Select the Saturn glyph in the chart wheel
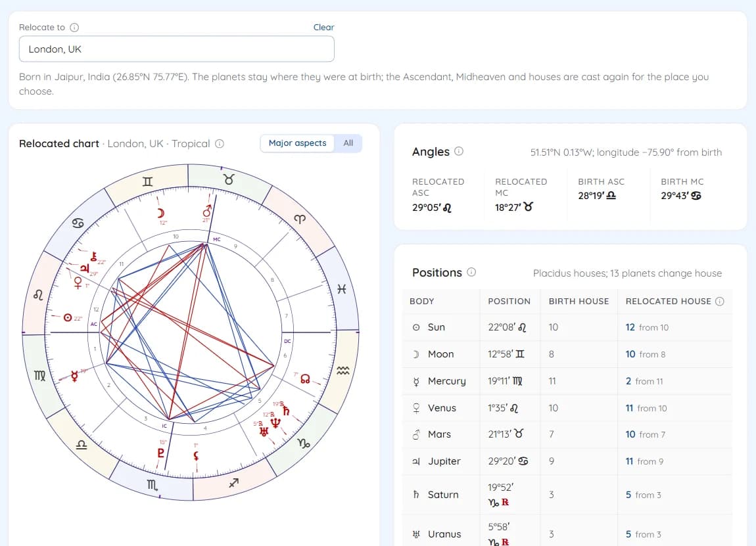This screenshot has width=756, height=546. tap(287, 411)
